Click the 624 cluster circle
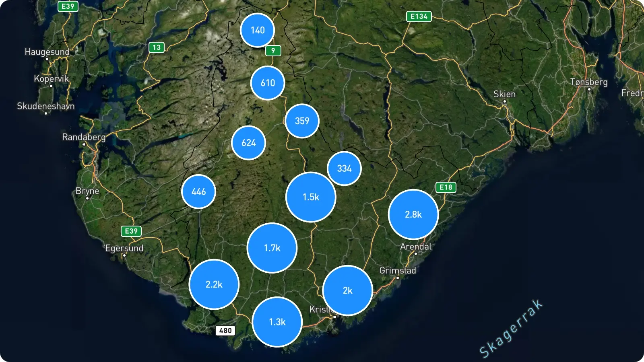 coord(248,143)
